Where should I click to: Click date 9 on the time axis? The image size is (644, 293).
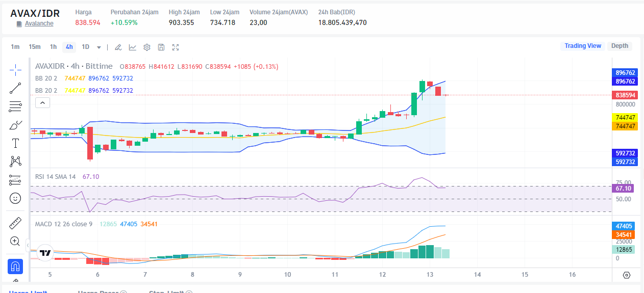(240, 275)
